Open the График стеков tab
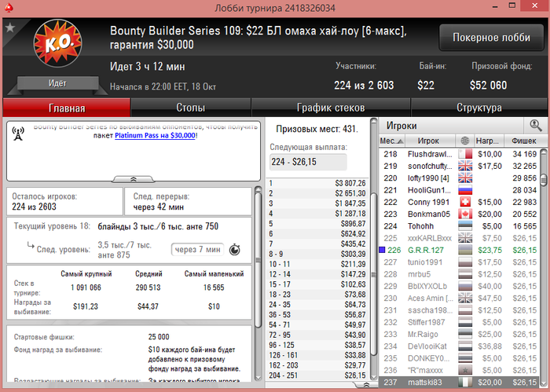550x392 pixels. coord(331,108)
